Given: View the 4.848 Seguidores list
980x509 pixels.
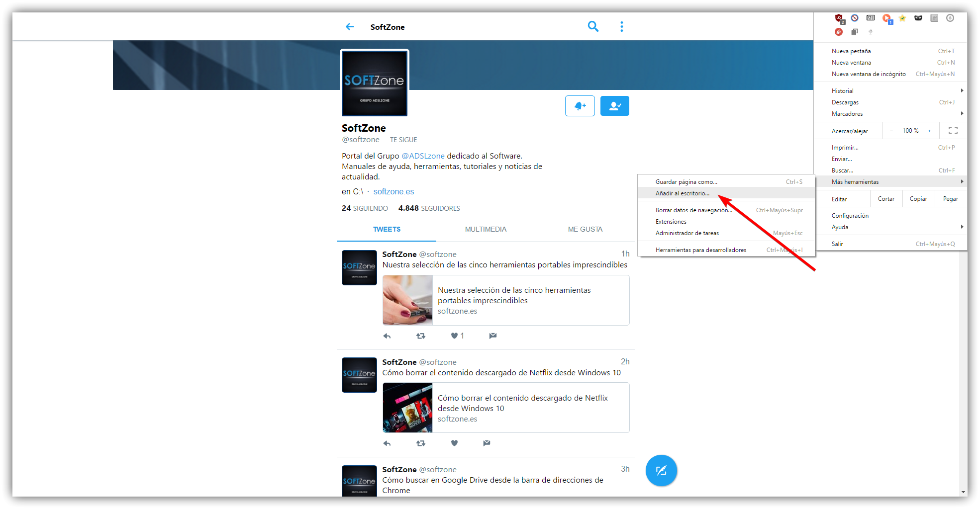Looking at the screenshot, I should coord(429,208).
